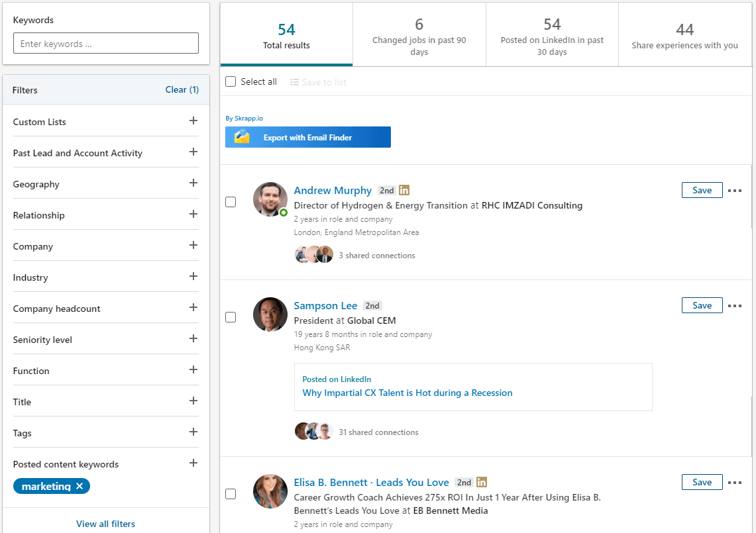
Task: Save Elisa B. Bennett as a lead
Action: click(x=702, y=483)
